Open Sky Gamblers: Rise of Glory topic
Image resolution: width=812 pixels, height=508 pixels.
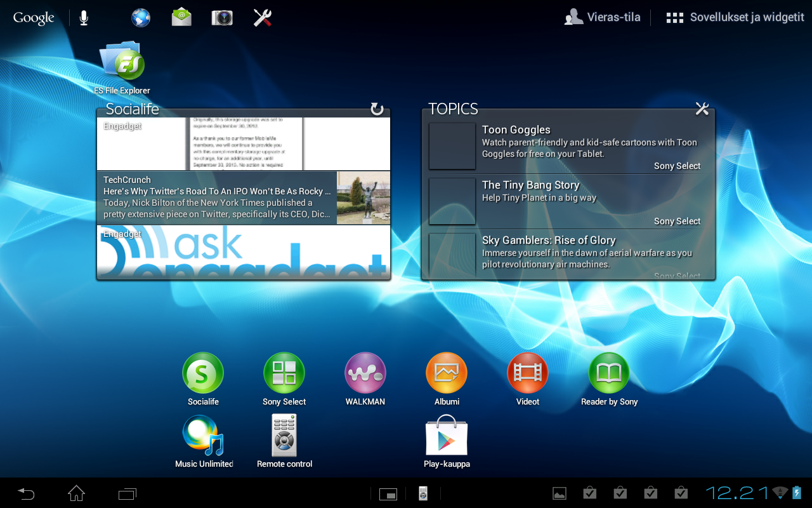(569, 255)
